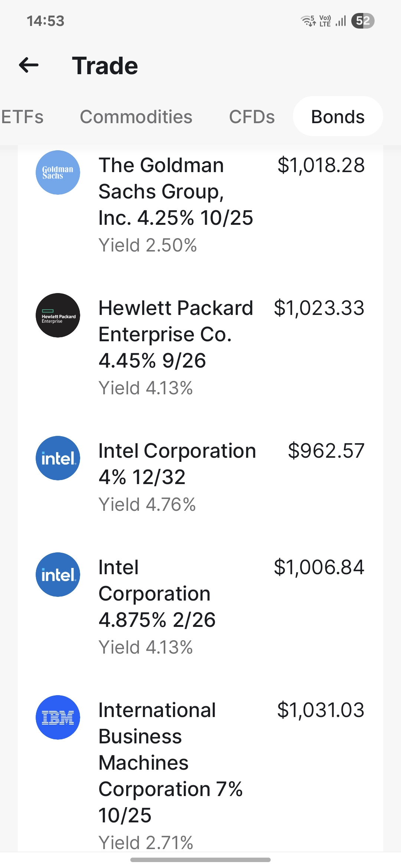
Task: Open Intel Corporation 4% 12/32 bond
Action: 200,477
